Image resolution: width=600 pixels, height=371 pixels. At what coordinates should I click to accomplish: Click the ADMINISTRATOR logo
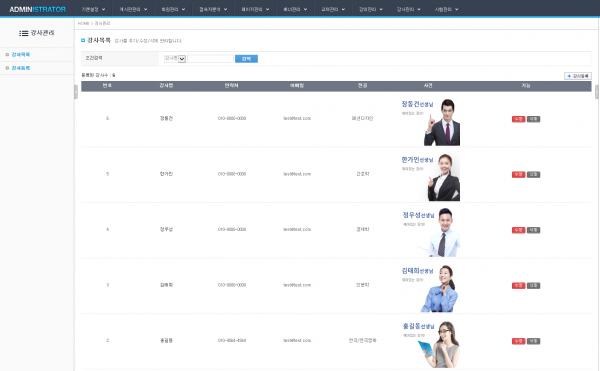click(38, 9)
